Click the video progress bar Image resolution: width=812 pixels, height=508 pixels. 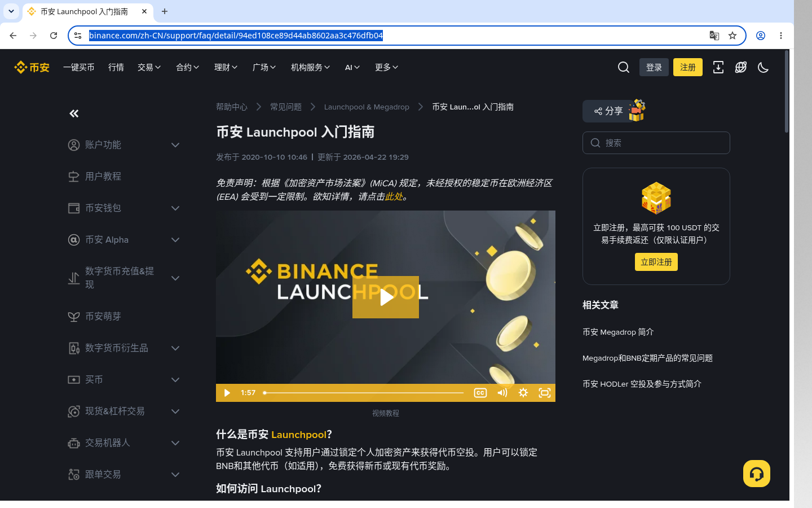364,393
